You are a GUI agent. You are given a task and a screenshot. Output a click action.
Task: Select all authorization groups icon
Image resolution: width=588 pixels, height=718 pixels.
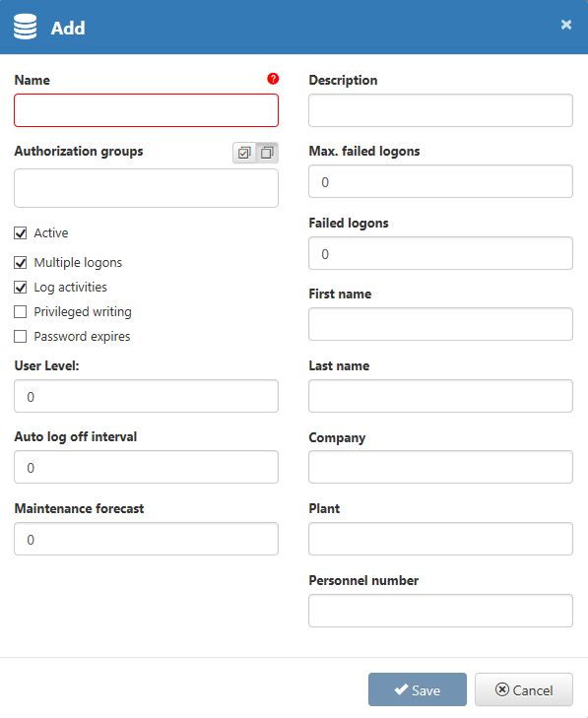244,153
